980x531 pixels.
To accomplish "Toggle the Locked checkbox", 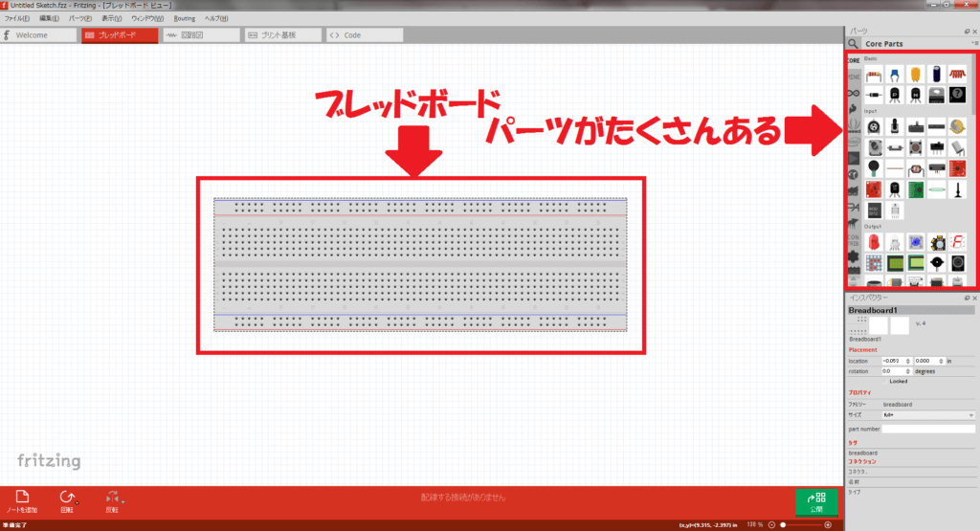I will [885, 381].
